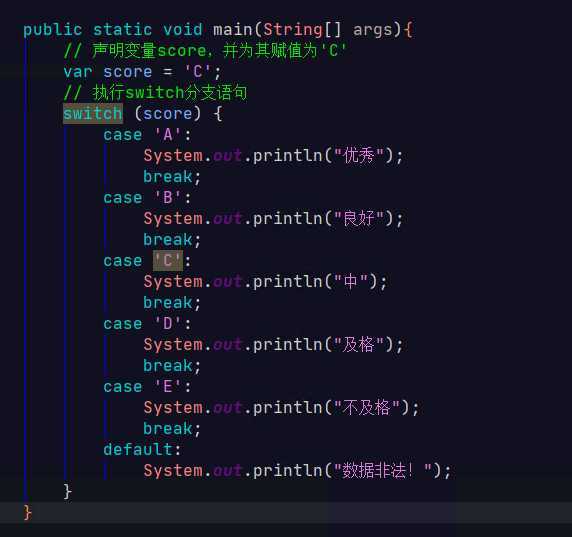Image resolution: width=572 pixels, height=537 pixels.
Task: Click the 'String' type in main parameters
Action: (x=293, y=30)
